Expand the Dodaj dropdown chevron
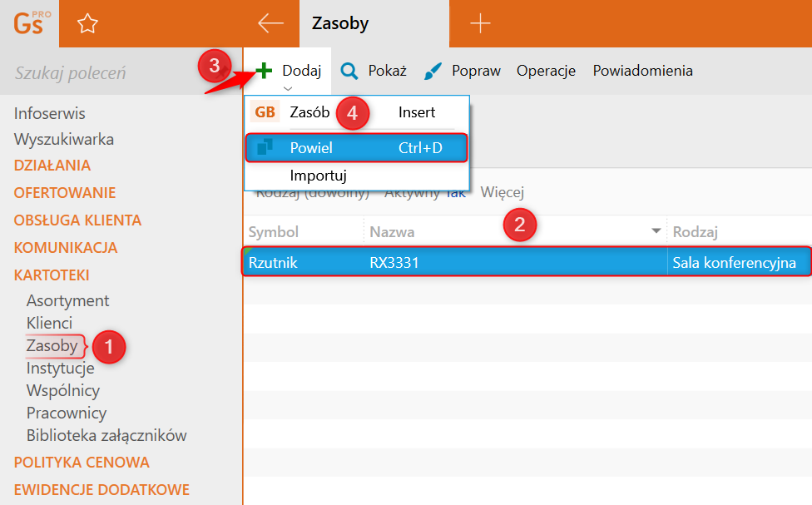This screenshot has height=505, width=812. point(288,88)
